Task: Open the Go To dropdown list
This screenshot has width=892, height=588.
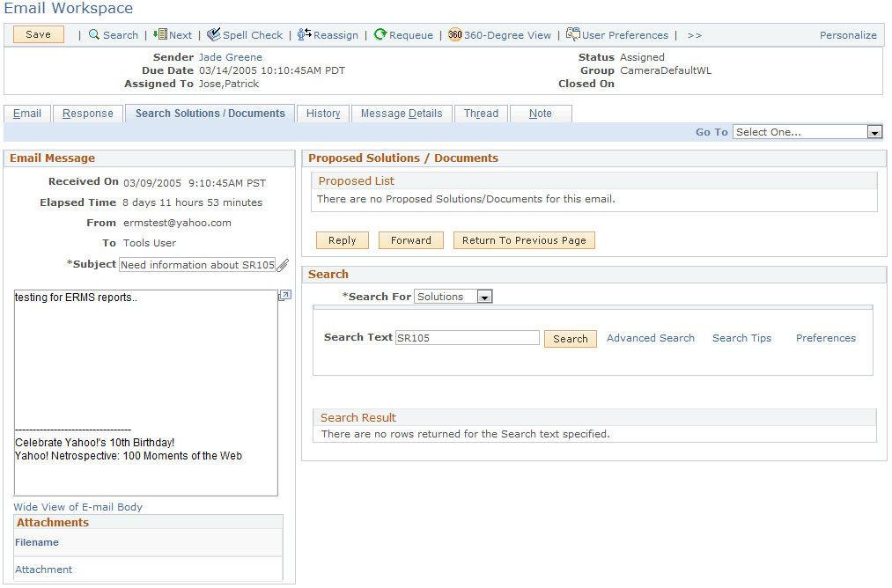Action: tap(874, 131)
